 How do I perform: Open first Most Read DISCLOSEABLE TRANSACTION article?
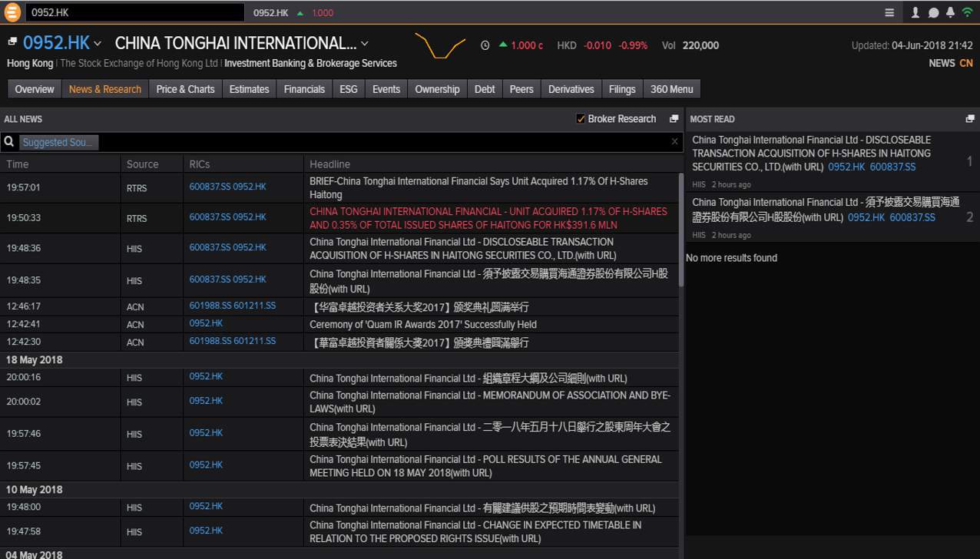tap(812, 154)
